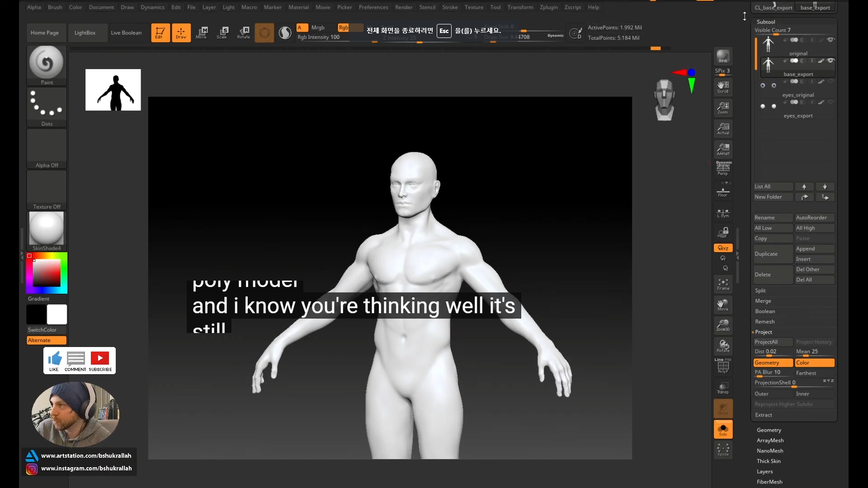Open the Zplugin menu

coord(548,7)
